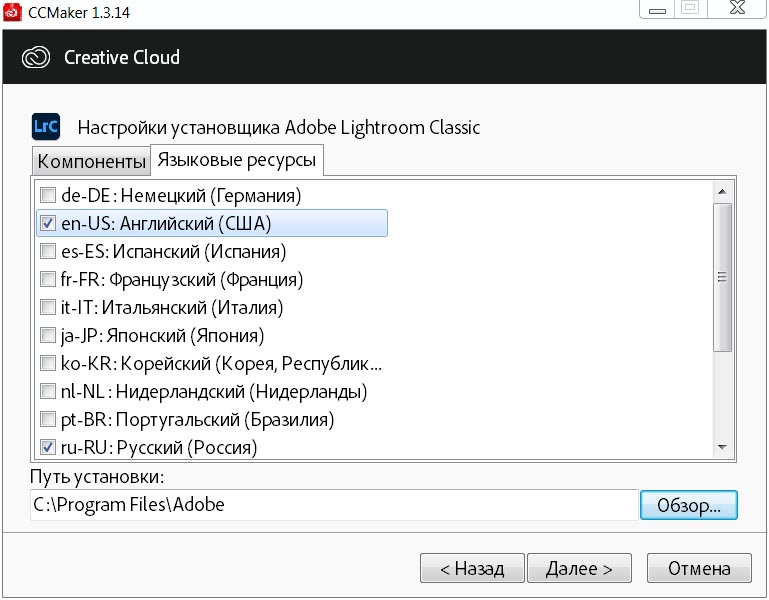Enable the fr-FR French checkbox
The height and width of the screenshot is (600, 769).
[x=48, y=279]
